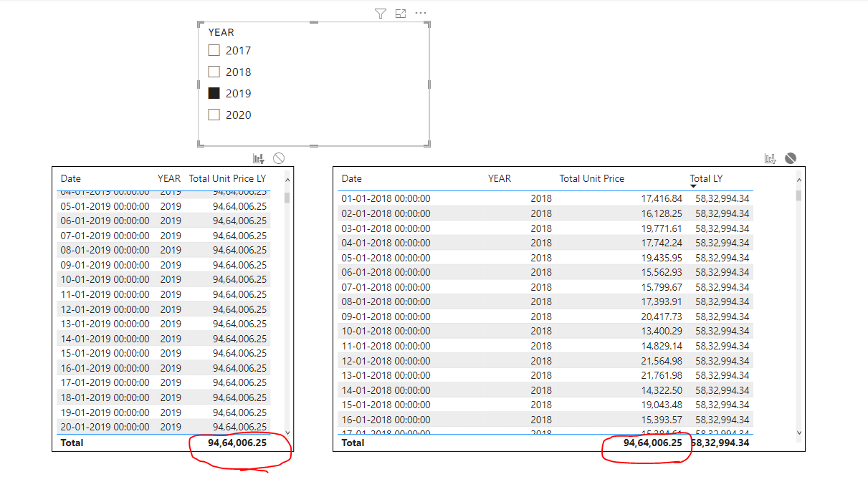Select row 20-01-2019 in left table
The height and width of the screenshot is (502, 868).
(163, 427)
